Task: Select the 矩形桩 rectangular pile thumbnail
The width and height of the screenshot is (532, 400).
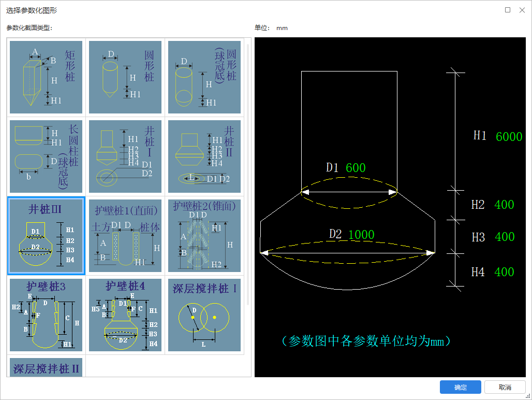Action: 46,77
